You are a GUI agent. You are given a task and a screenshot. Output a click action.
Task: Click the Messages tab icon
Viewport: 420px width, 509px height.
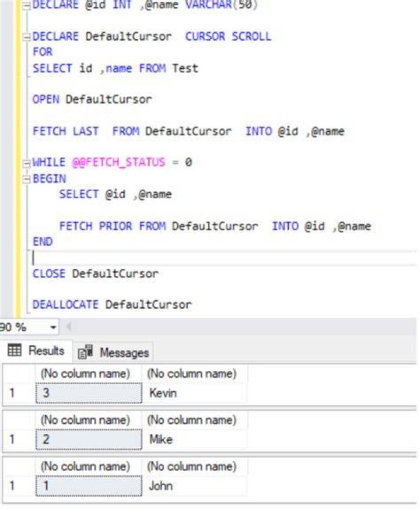(85, 352)
